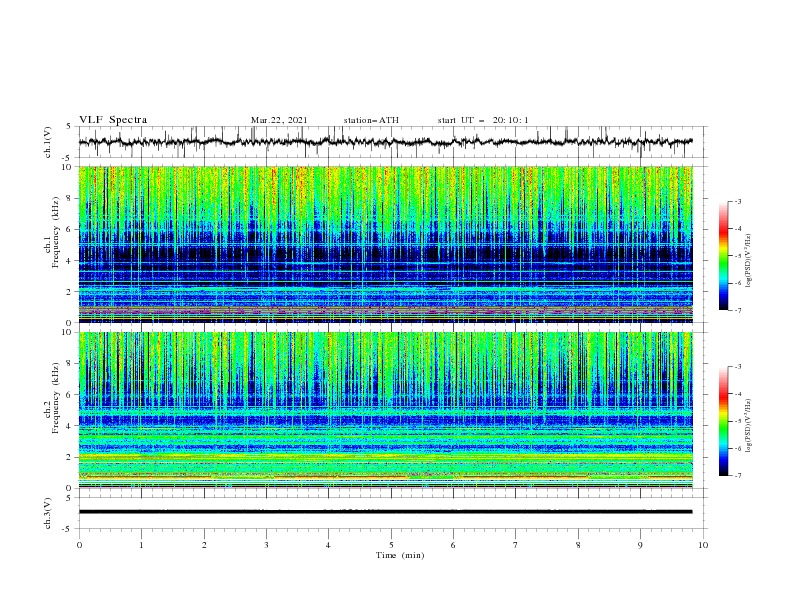The height and width of the screenshot is (612, 792).
Task: Click the ch.2 colorbar "log(PSD)(V²/Hz)" label
Action: [x=749, y=425]
